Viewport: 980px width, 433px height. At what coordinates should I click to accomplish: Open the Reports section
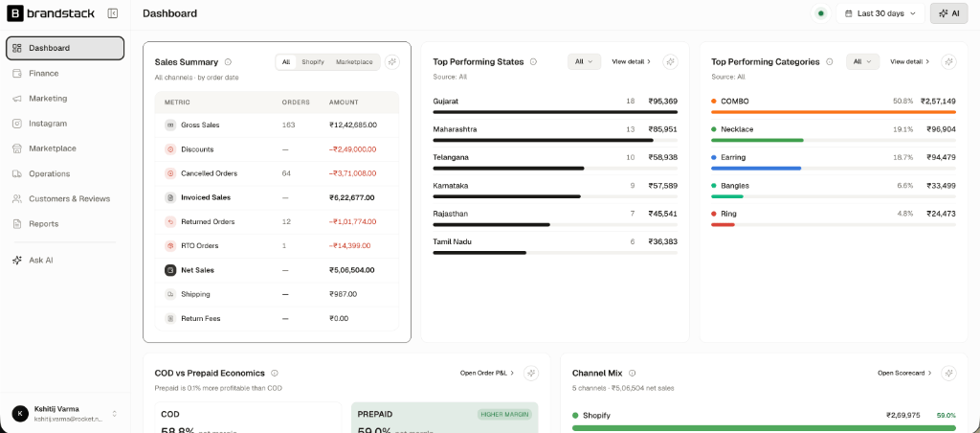point(65,223)
